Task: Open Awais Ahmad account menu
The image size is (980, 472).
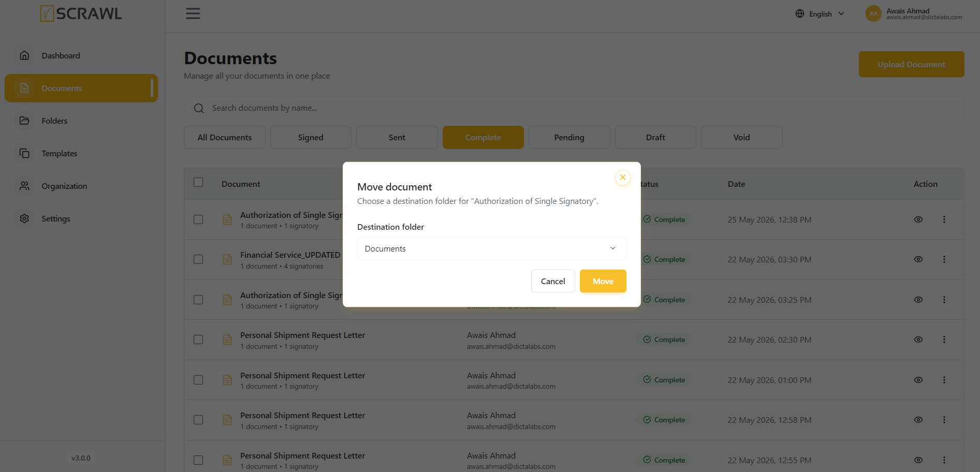Action: coord(914,13)
